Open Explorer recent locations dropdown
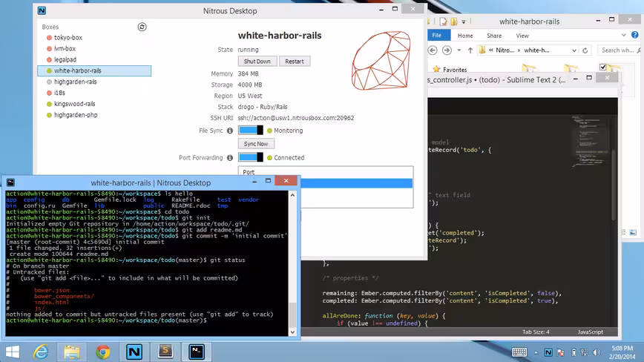The image size is (644, 362). 459,50
